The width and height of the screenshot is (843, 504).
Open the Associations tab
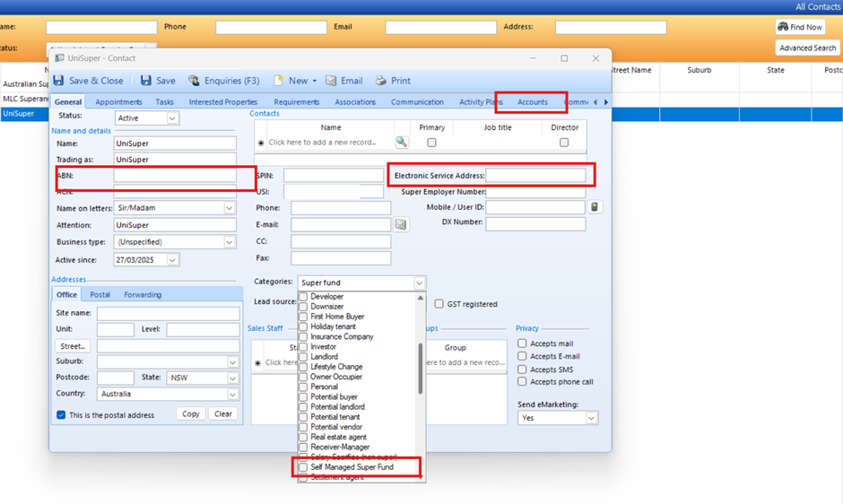click(x=355, y=101)
